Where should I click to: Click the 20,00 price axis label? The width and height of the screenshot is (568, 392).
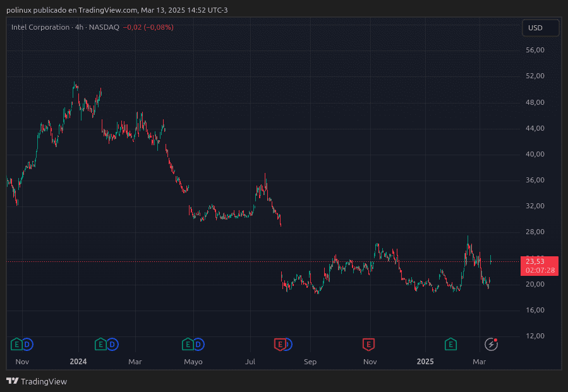point(535,285)
